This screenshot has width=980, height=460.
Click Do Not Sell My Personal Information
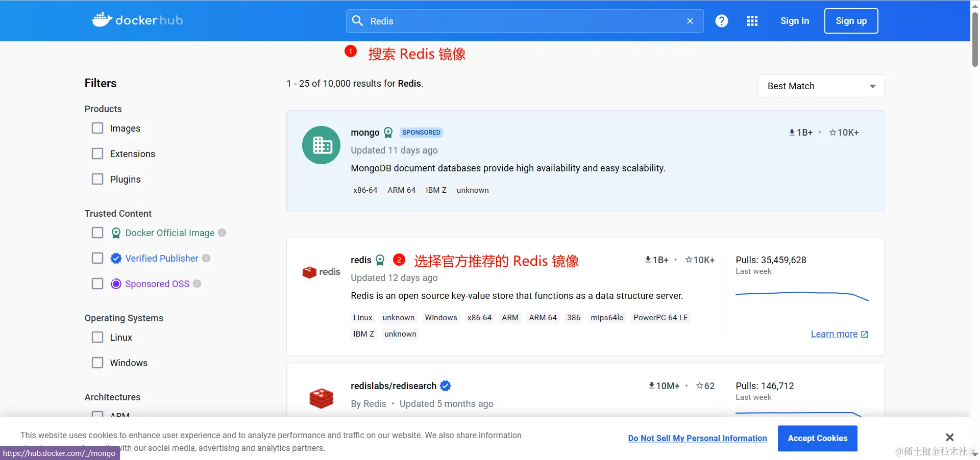coord(697,439)
